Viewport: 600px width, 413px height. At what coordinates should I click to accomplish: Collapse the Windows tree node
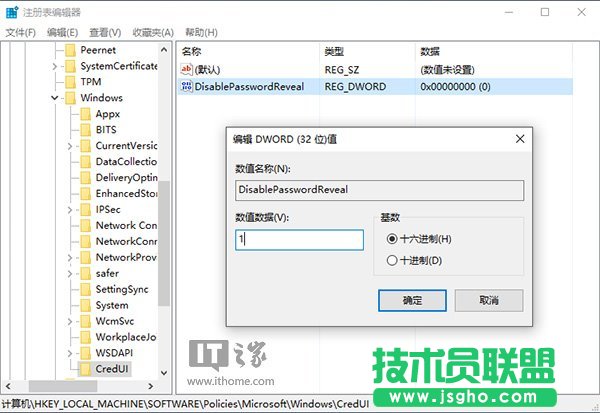[55, 98]
